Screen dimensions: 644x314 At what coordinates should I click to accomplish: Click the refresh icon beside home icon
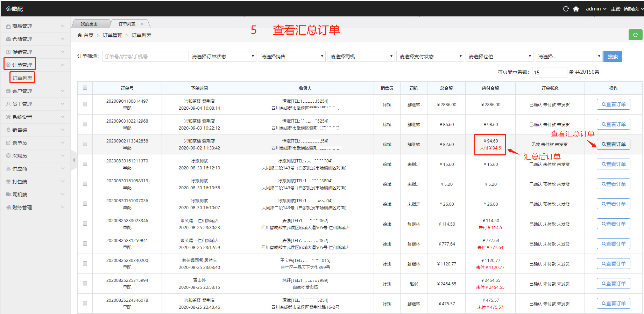pyautogui.click(x=566, y=9)
